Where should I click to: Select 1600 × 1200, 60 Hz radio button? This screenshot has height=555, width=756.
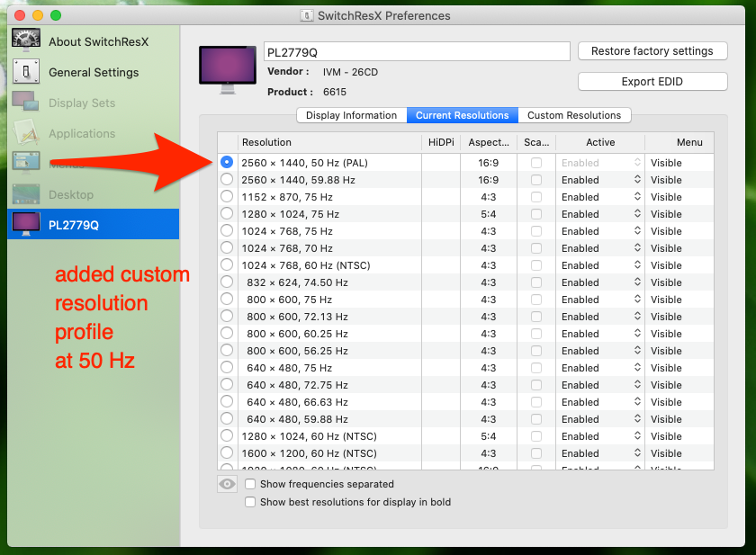pos(227,452)
